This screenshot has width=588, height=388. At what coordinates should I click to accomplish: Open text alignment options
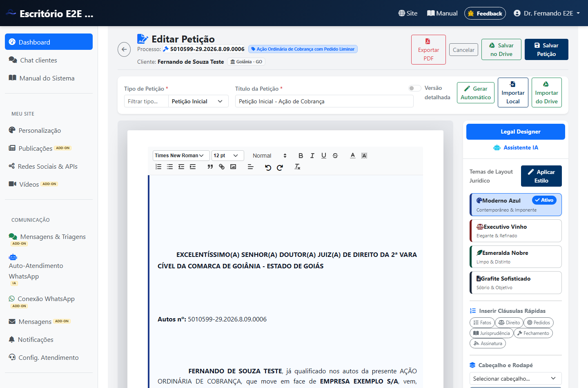click(251, 167)
